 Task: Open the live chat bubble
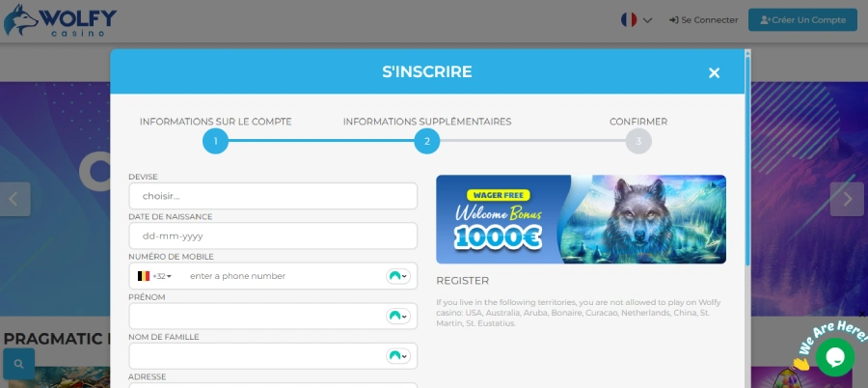(x=835, y=356)
